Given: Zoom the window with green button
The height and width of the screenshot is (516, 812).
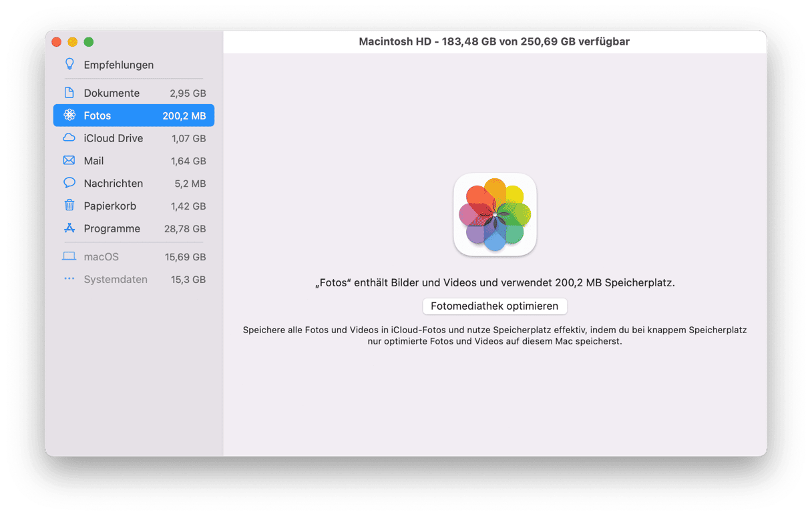Looking at the screenshot, I should [89, 42].
